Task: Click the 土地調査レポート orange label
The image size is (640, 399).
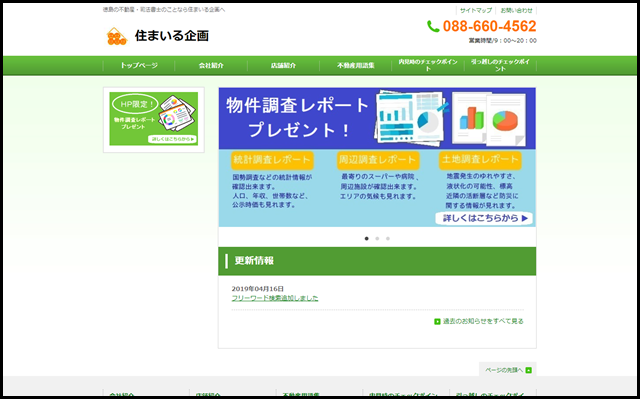Action: pos(480,160)
